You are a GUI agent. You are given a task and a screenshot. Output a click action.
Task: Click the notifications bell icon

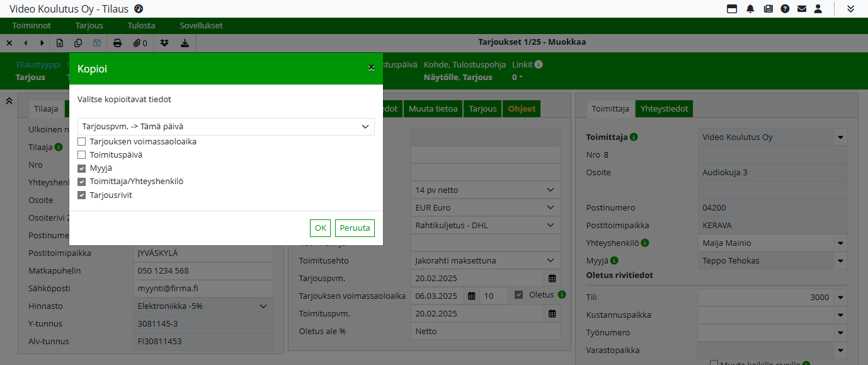coord(750,9)
